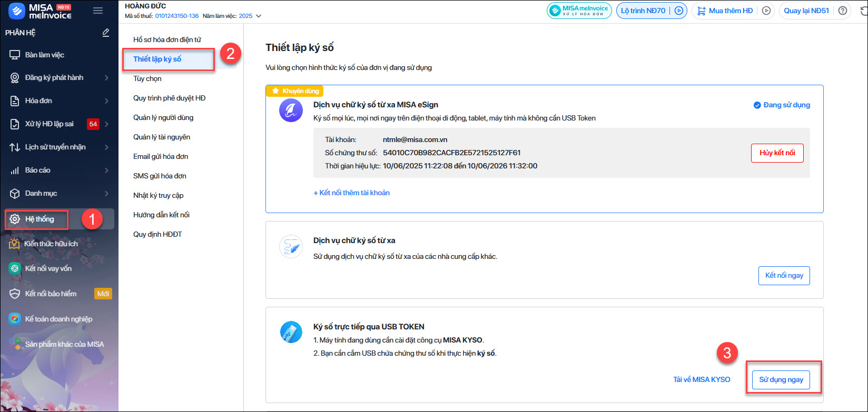
Task: Click the Sử dụng ngay button
Action: click(781, 380)
